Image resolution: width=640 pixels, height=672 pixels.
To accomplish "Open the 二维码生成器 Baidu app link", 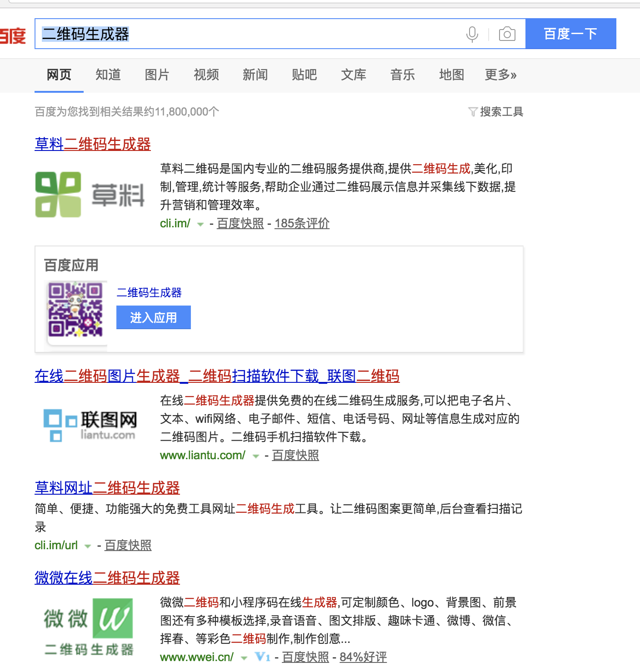I will [x=149, y=292].
